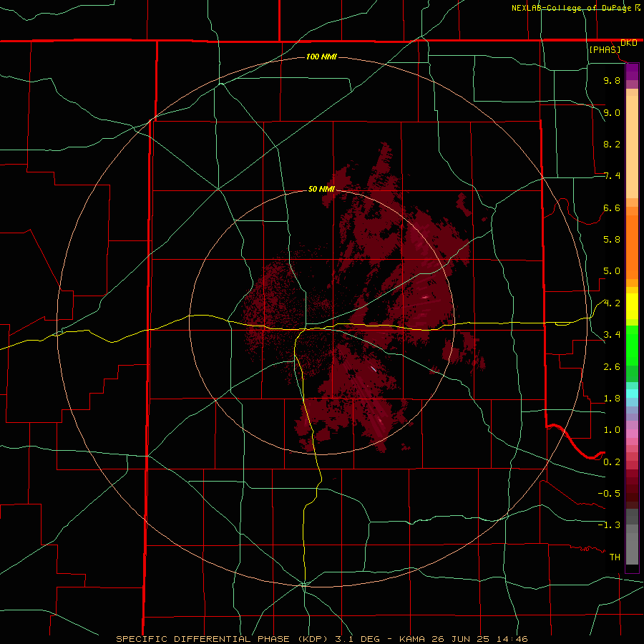Click the -0.5 value on color scale
Viewport: 644px width, 644px height.
[x=609, y=494]
